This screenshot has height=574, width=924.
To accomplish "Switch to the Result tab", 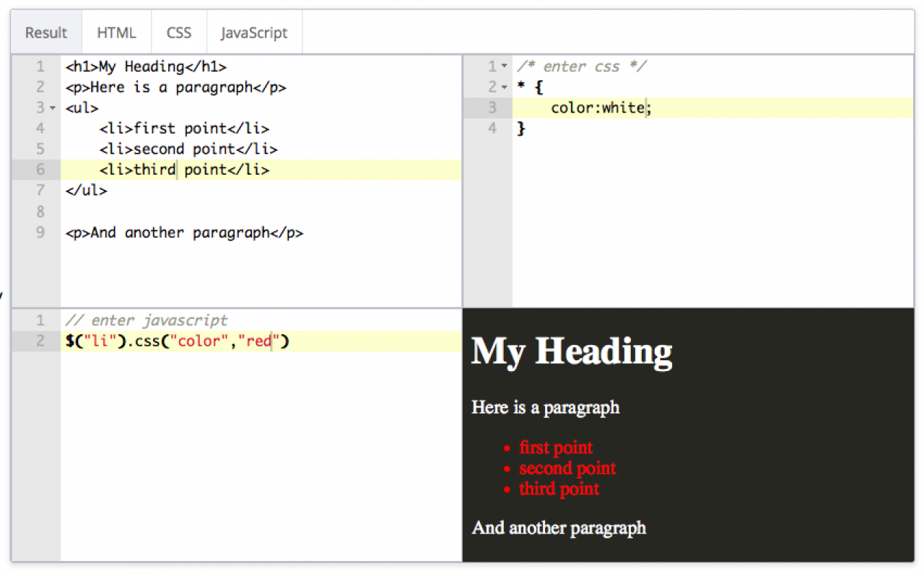I will tap(46, 32).
